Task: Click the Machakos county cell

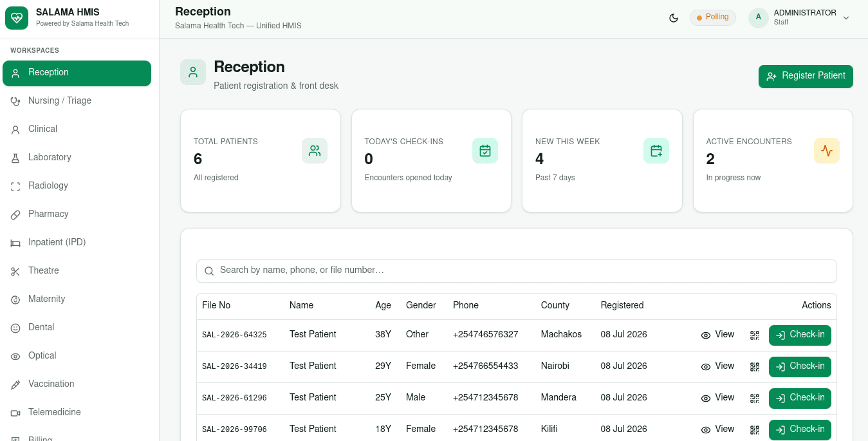Action: (561, 334)
